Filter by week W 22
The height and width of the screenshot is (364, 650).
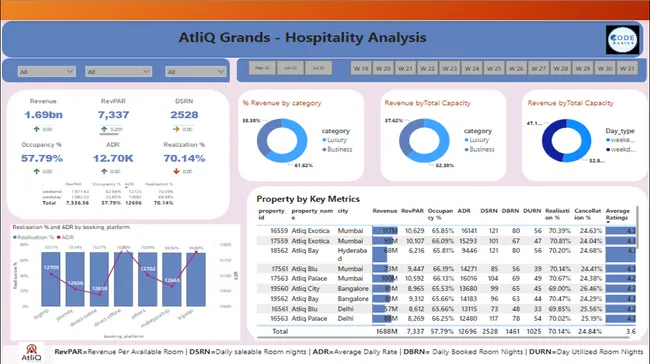tap(427, 68)
